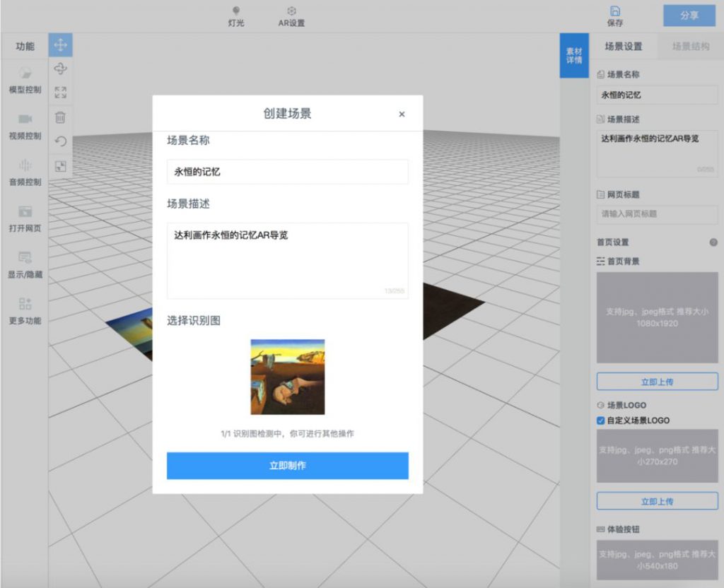Open the 素材详情 side tab
This screenshot has width=724, height=588.
(574, 55)
